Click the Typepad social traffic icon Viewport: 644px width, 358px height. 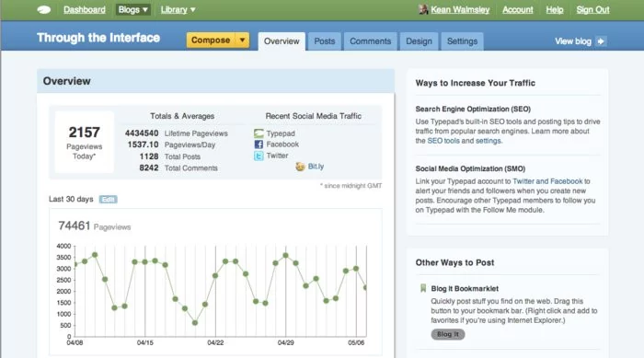coord(259,133)
